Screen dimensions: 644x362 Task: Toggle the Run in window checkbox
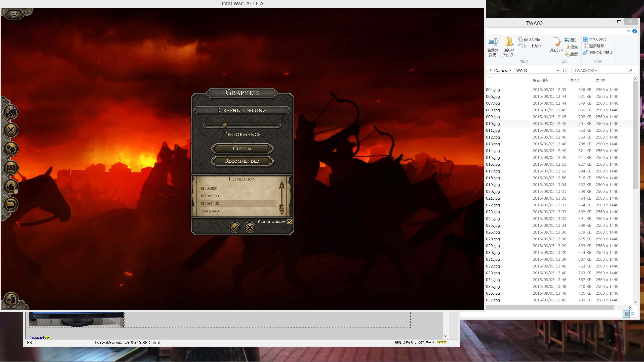(290, 221)
